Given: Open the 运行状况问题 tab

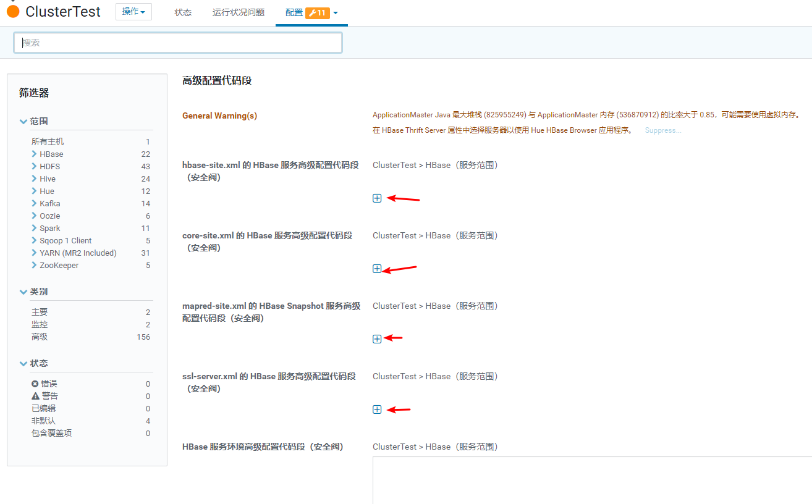Looking at the screenshot, I should [238, 11].
